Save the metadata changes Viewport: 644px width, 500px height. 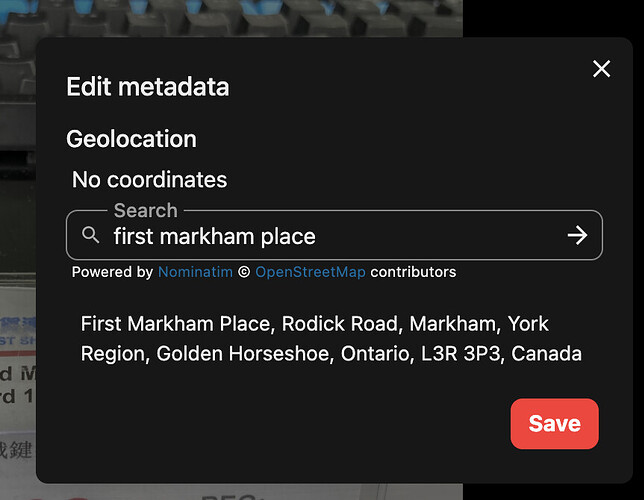[x=554, y=424]
